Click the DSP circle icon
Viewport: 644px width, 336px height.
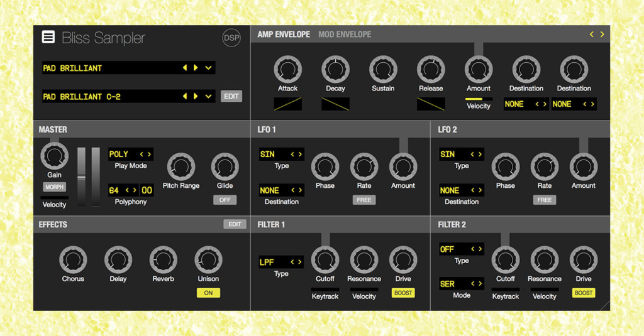click(231, 38)
